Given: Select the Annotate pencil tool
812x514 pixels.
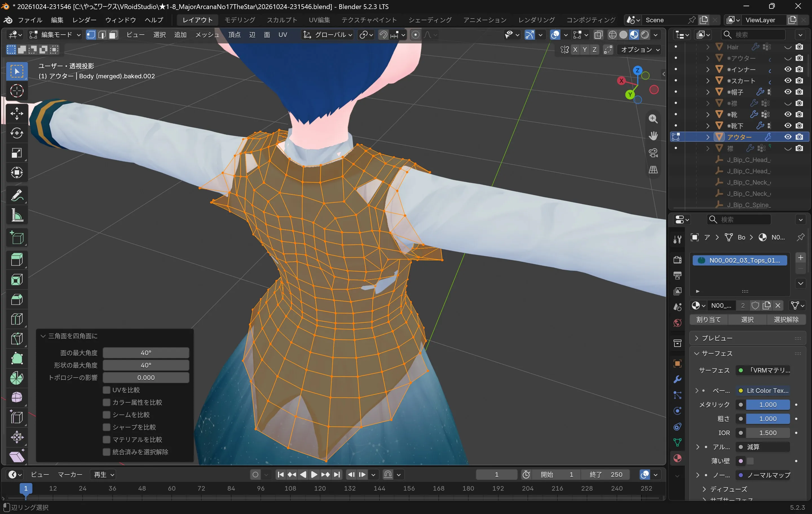Looking at the screenshot, I should click(17, 196).
